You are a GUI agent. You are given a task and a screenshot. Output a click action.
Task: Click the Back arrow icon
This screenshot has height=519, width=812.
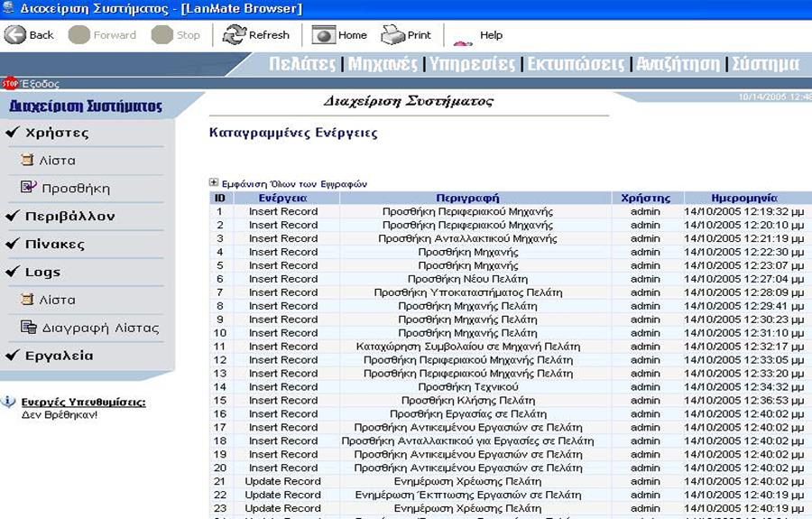[x=14, y=34]
